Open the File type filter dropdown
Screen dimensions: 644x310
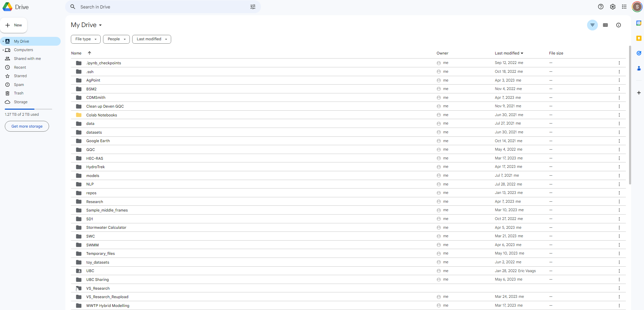pos(86,39)
